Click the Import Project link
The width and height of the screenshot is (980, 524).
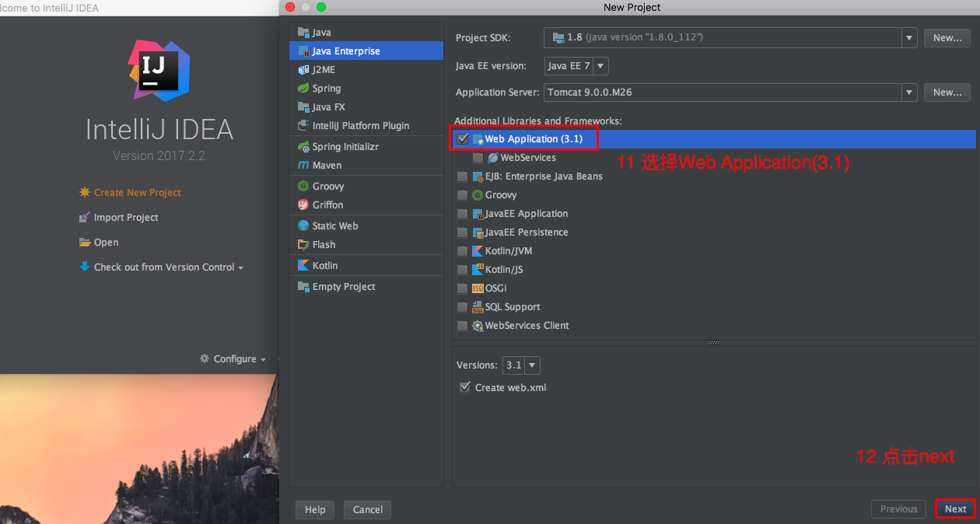(x=126, y=218)
